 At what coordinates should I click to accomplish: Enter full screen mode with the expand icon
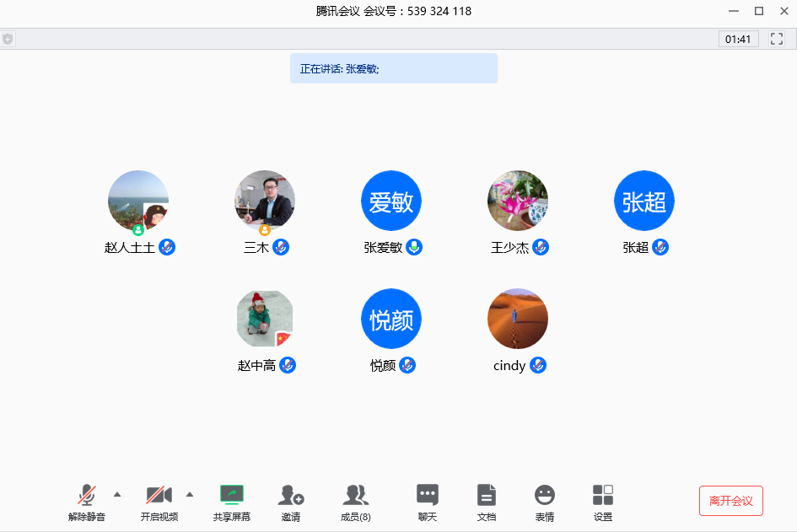click(777, 39)
